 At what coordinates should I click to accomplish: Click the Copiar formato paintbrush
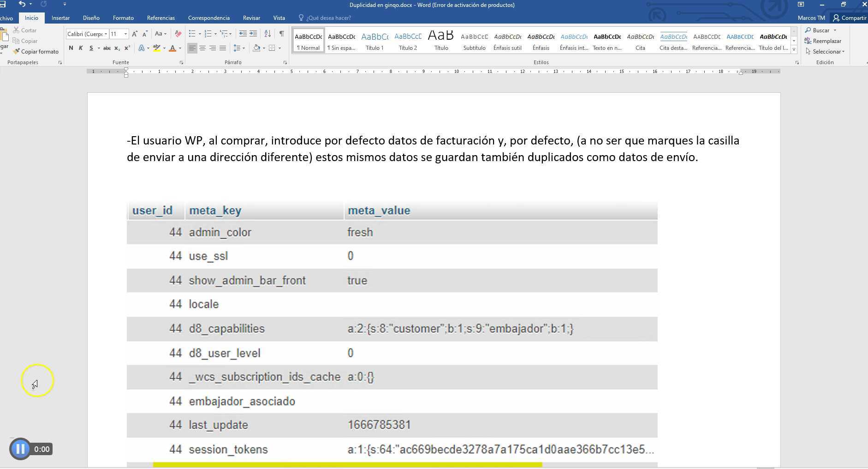point(36,52)
